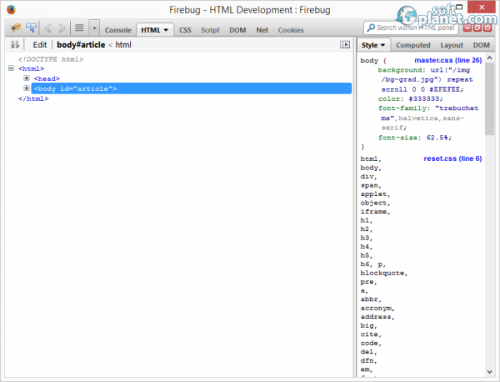This screenshot has width=500, height=382.
Task: Click the style panel scrollbar thumb
Action: coord(489,99)
